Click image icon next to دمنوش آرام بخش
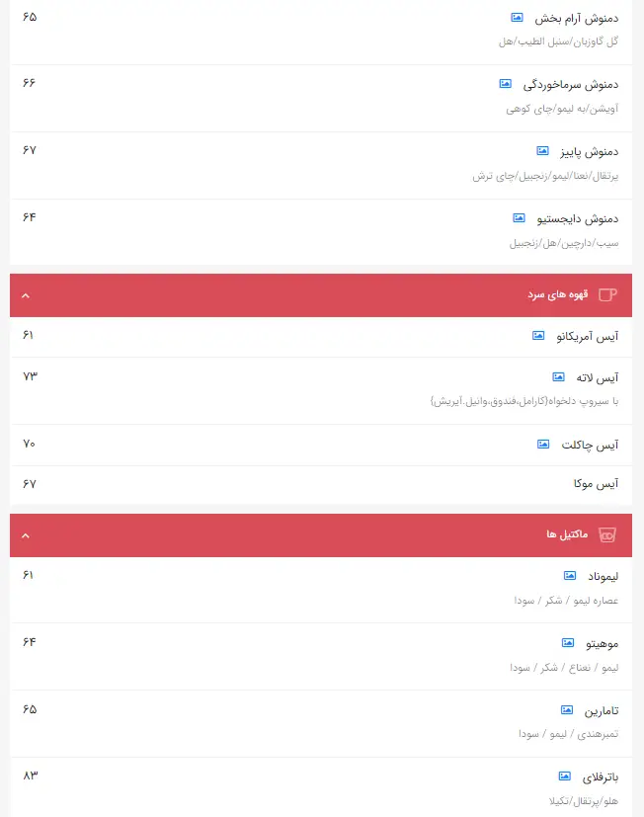Screen dimensions: 644x817 (517, 18)
